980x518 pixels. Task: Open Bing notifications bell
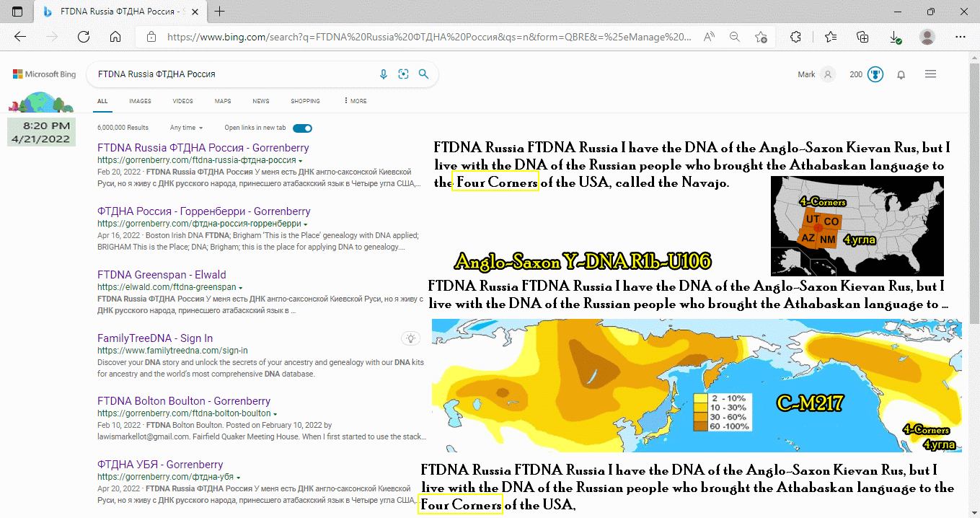[901, 74]
